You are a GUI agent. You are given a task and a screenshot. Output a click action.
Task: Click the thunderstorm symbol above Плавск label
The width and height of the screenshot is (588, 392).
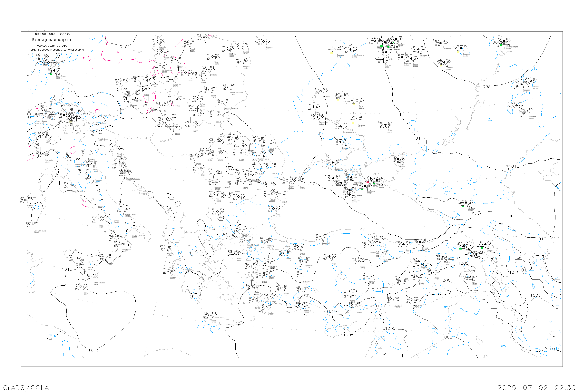coord(384,62)
